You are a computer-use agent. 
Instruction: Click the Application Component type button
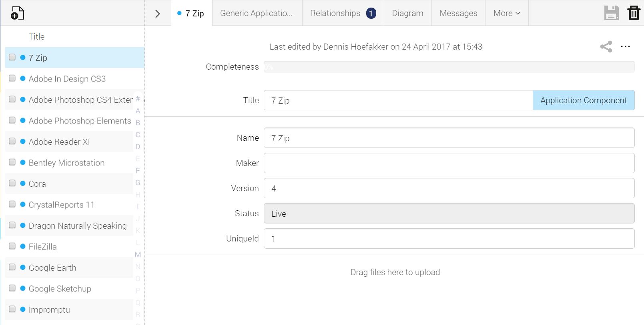[x=584, y=100]
